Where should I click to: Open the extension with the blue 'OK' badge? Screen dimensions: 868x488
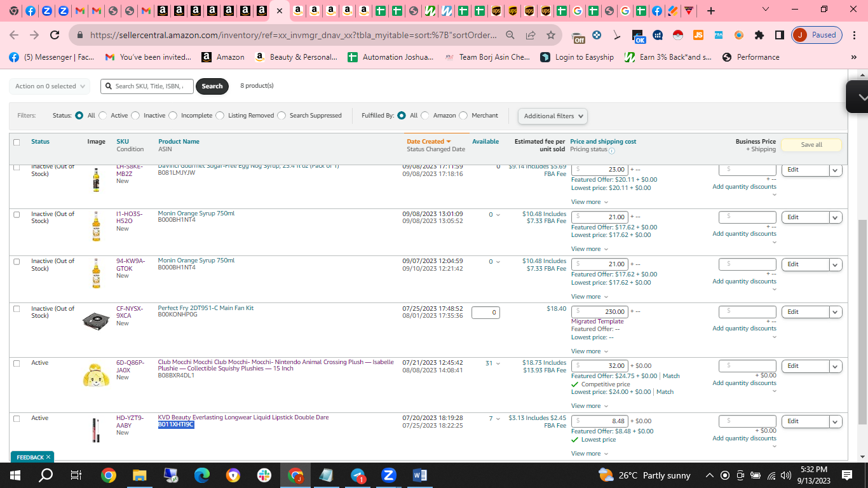point(638,36)
